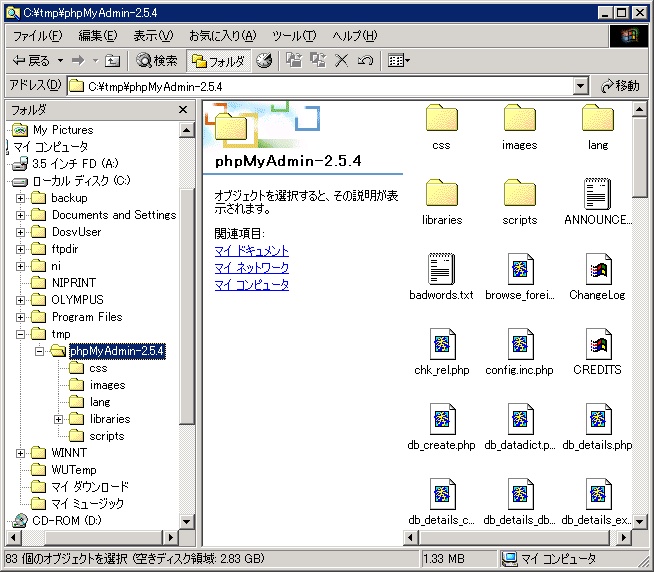Open the ファイル(F) menu
This screenshot has width=654, height=572.
[x=38, y=36]
